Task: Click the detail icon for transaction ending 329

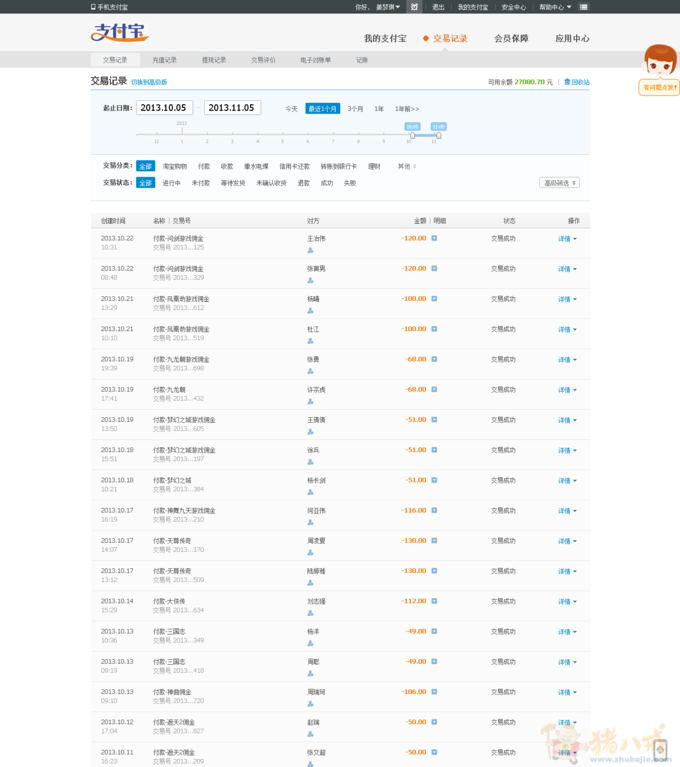Action: pyautogui.click(x=434, y=269)
